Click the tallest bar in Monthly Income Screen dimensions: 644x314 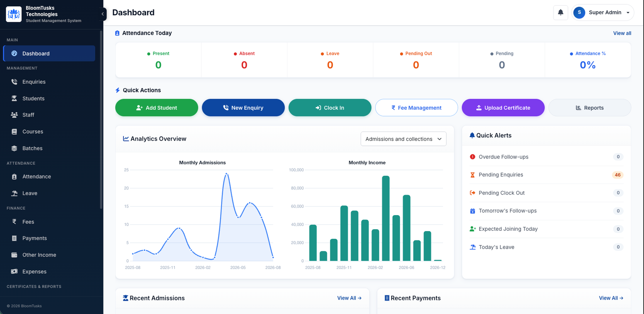click(386, 218)
